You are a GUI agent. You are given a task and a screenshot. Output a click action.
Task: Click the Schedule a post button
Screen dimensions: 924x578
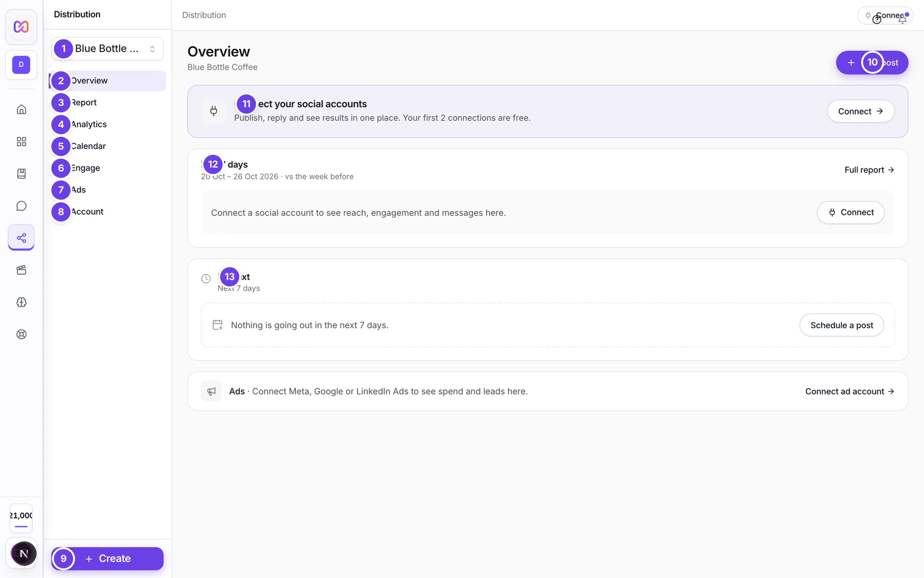pyautogui.click(x=842, y=325)
